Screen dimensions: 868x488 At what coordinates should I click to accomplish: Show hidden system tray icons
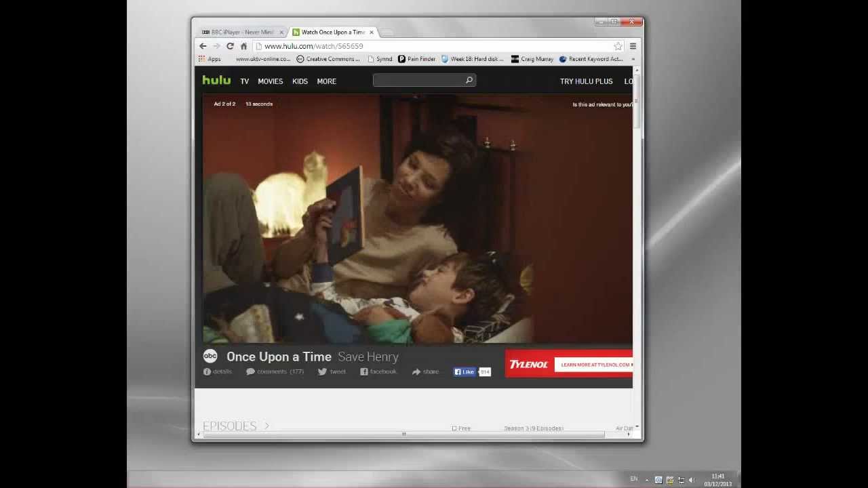coord(647,480)
